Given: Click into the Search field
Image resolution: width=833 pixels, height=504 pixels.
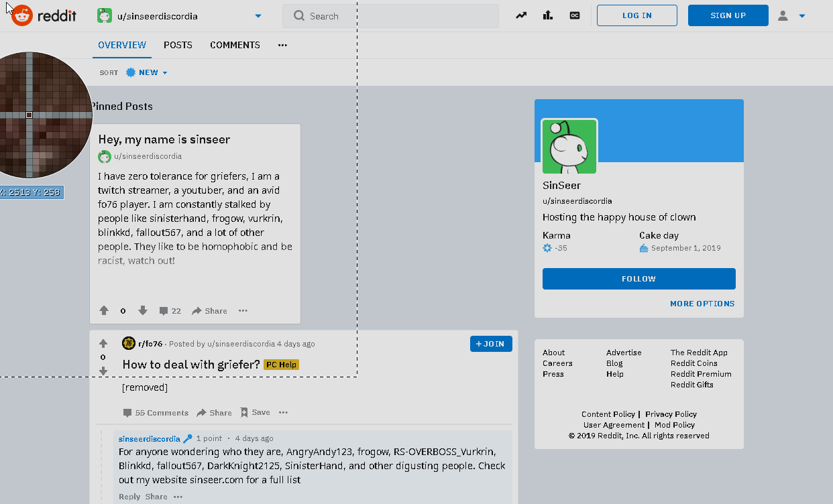Looking at the screenshot, I should [390, 16].
